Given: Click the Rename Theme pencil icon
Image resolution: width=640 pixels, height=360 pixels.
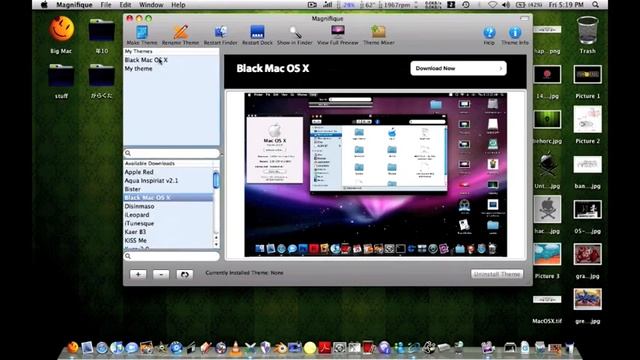Looking at the screenshot, I should coord(180,32).
